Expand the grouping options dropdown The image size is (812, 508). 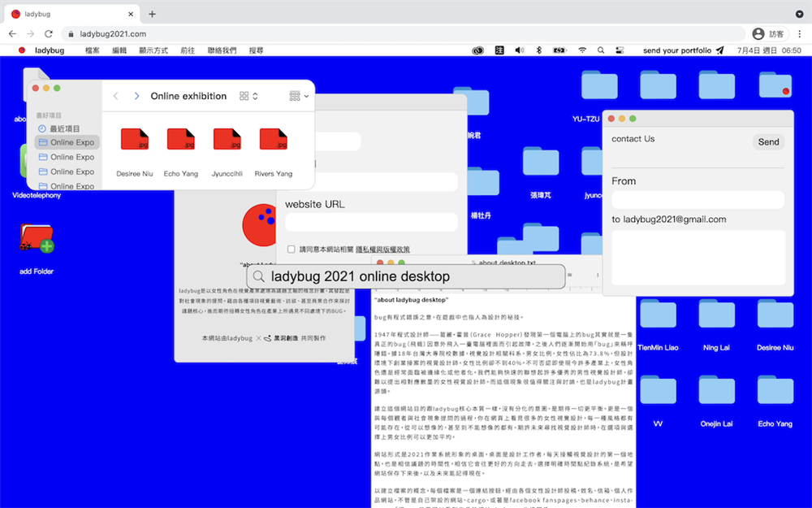click(299, 96)
